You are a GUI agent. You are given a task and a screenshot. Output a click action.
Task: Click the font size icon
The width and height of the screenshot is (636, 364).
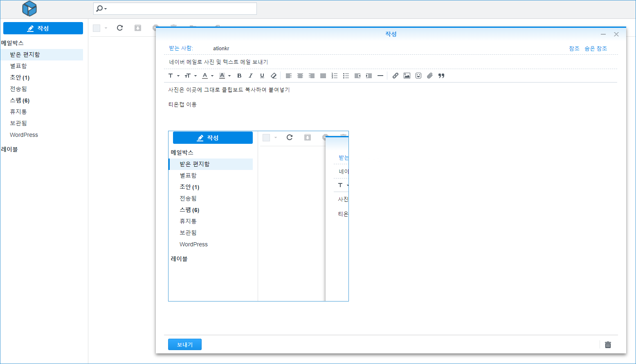pyautogui.click(x=188, y=76)
